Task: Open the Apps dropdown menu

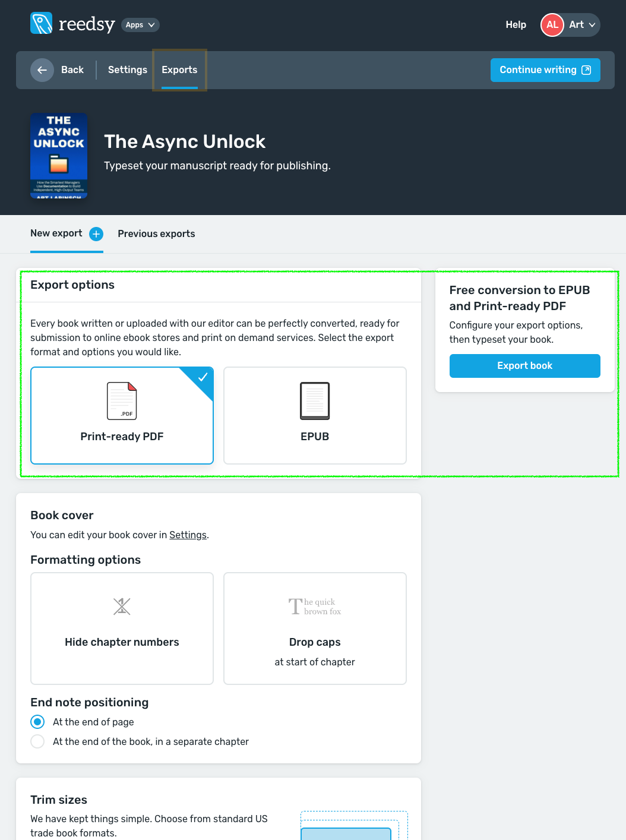Action: tap(140, 25)
